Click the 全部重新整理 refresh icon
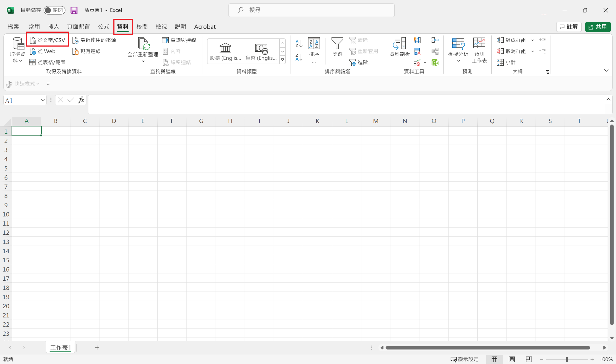616x364 pixels. [x=143, y=44]
